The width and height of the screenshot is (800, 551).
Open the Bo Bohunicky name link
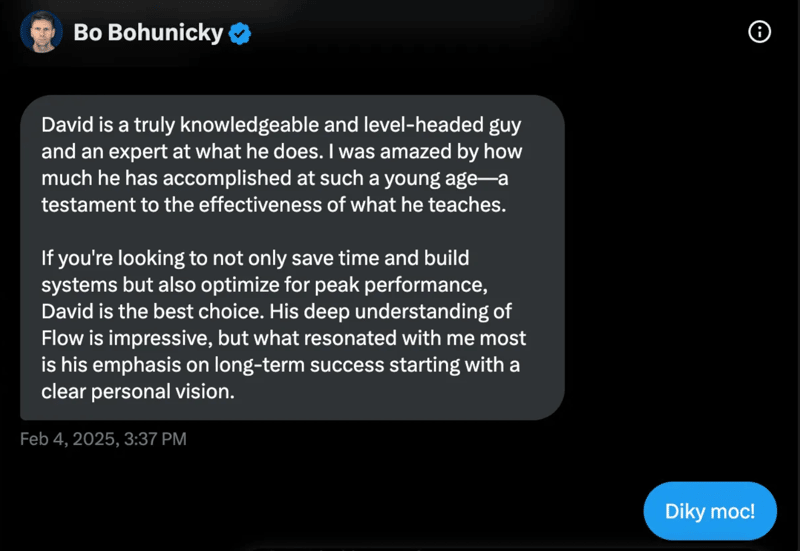coord(148,34)
